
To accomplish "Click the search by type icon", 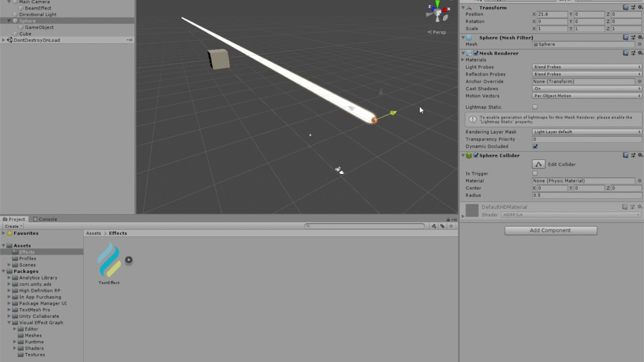I will coord(434,226).
